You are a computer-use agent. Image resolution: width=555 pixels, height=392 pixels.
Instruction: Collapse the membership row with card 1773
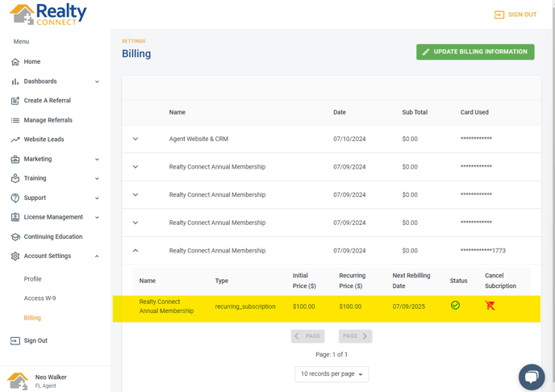tap(136, 251)
